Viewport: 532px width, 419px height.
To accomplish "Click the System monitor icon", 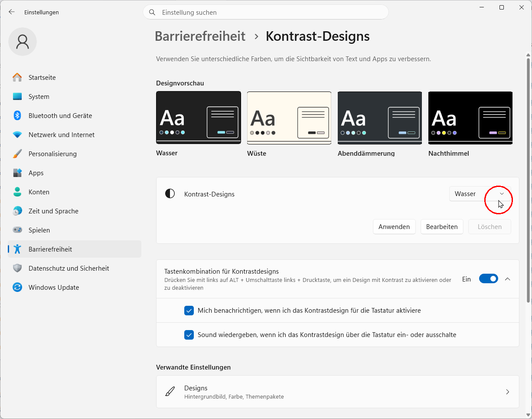I will click(17, 97).
